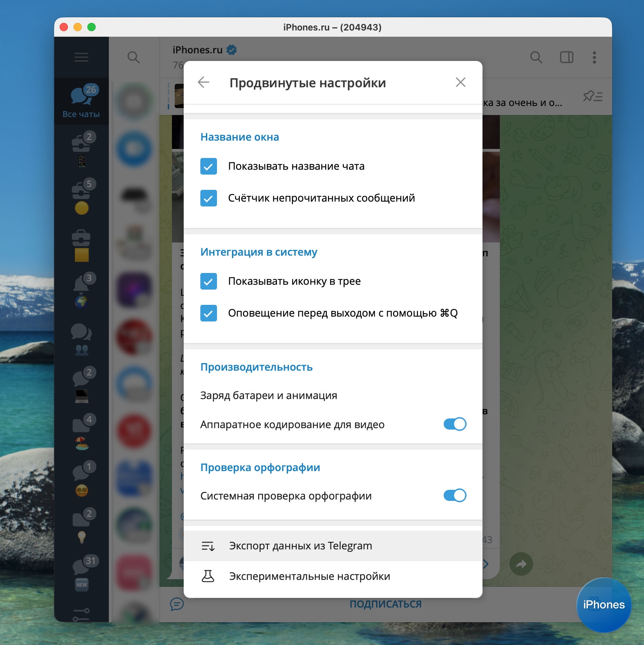644x645 pixels.
Task: Close the advanced settings dialog
Action: (x=460, y=82)
